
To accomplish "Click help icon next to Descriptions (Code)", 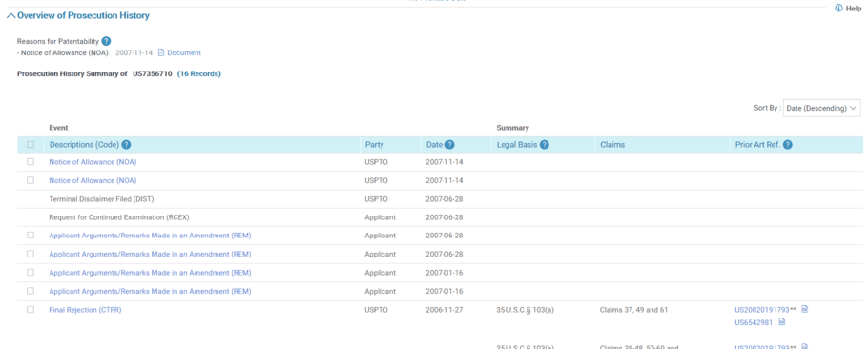I will (126, 145).
